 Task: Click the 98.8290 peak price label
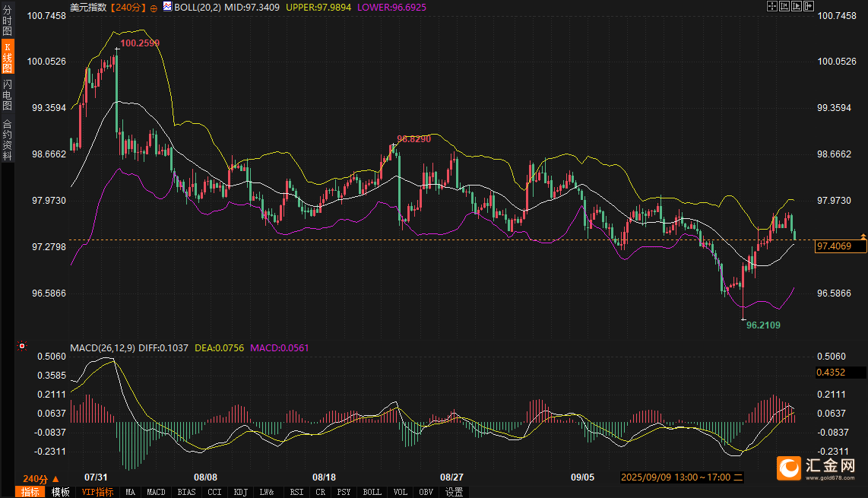tap(414, 139)
